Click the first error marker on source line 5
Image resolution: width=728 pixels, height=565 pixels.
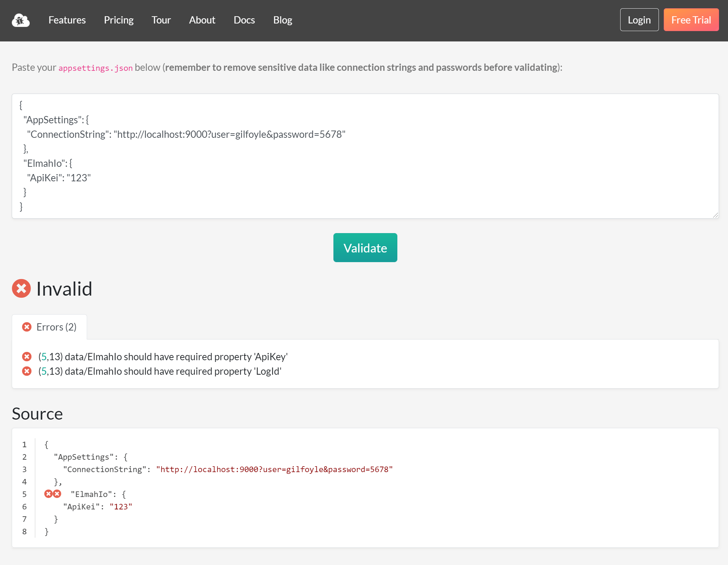(49, 494)
